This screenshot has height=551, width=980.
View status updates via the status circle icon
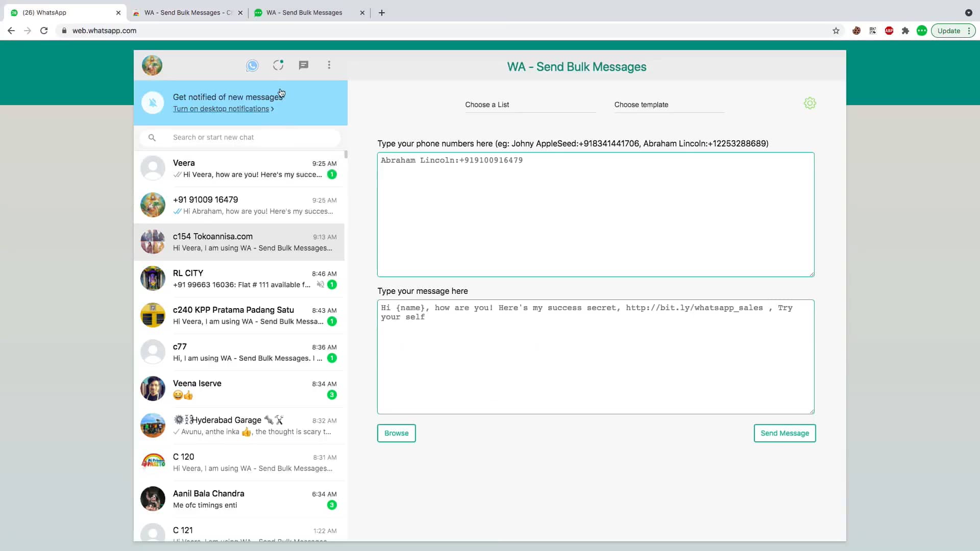tap(278, 65)
